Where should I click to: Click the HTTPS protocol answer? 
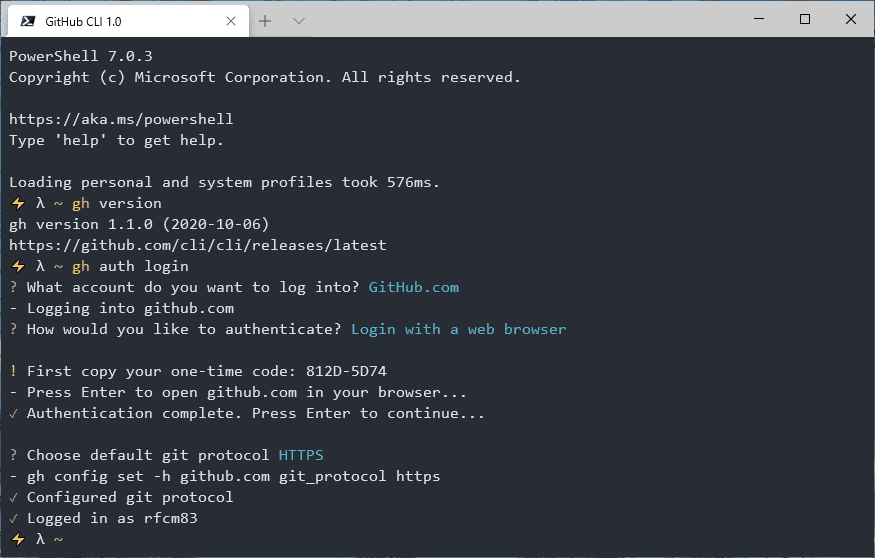coord(301,455)
